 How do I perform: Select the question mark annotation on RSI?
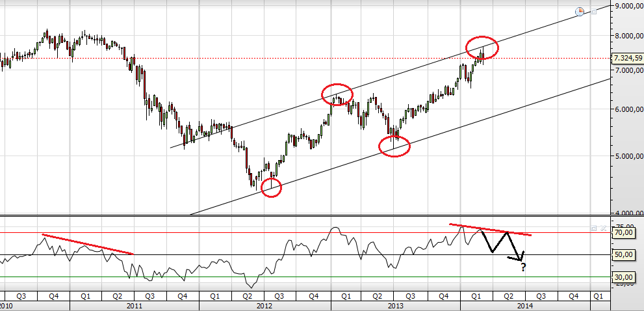point(523,268)
